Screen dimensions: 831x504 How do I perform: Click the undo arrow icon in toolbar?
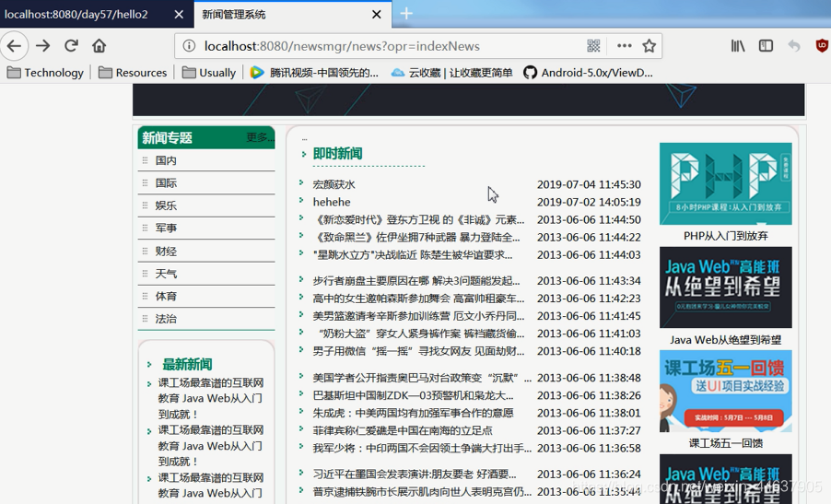[x=794, y=46]
